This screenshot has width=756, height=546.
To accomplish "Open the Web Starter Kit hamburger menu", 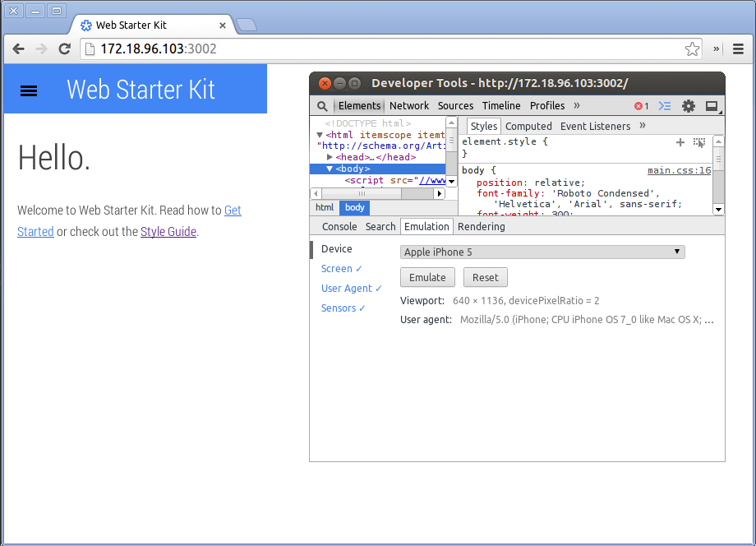I will point(29,91).
